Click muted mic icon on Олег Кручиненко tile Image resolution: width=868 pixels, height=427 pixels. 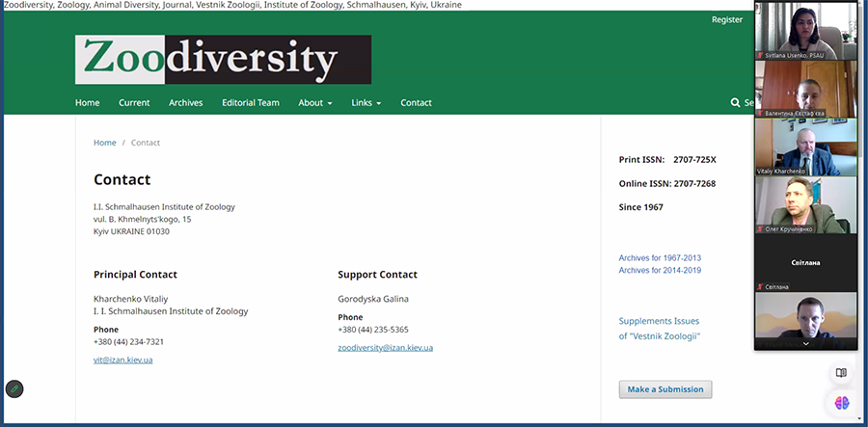point(760,229)
